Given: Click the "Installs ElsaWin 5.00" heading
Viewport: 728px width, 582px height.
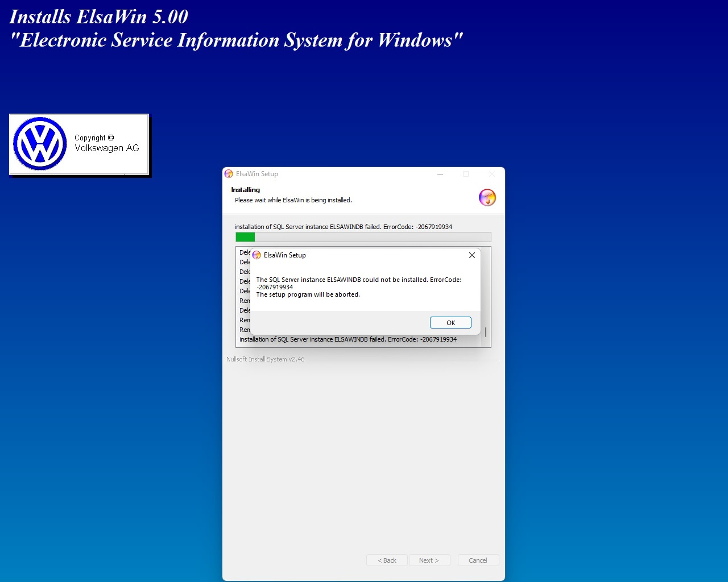Looking at the screenshot, I should coord(99,17).
